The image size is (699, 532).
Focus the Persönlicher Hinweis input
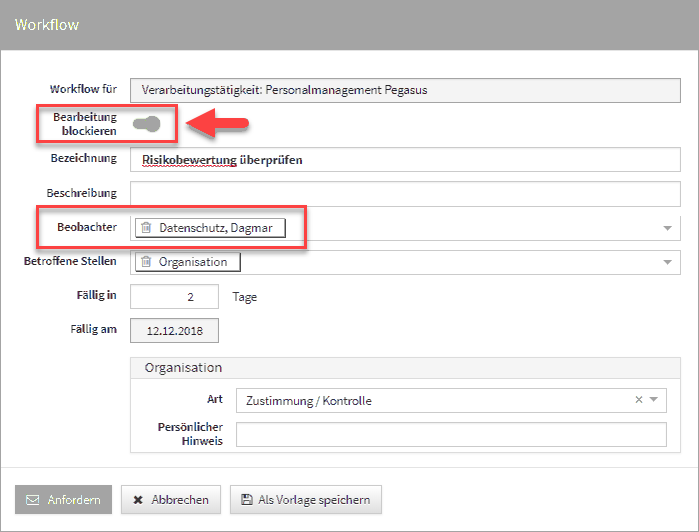(450, 434)
